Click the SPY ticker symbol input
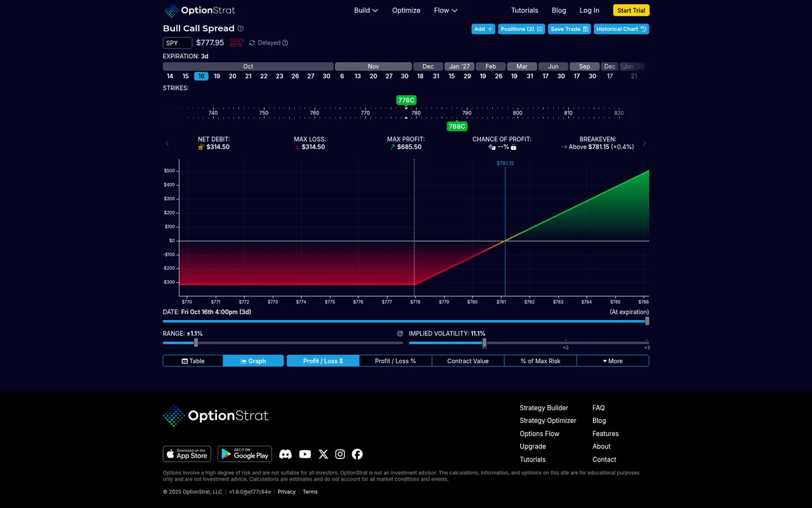 [x=178, y=43]
